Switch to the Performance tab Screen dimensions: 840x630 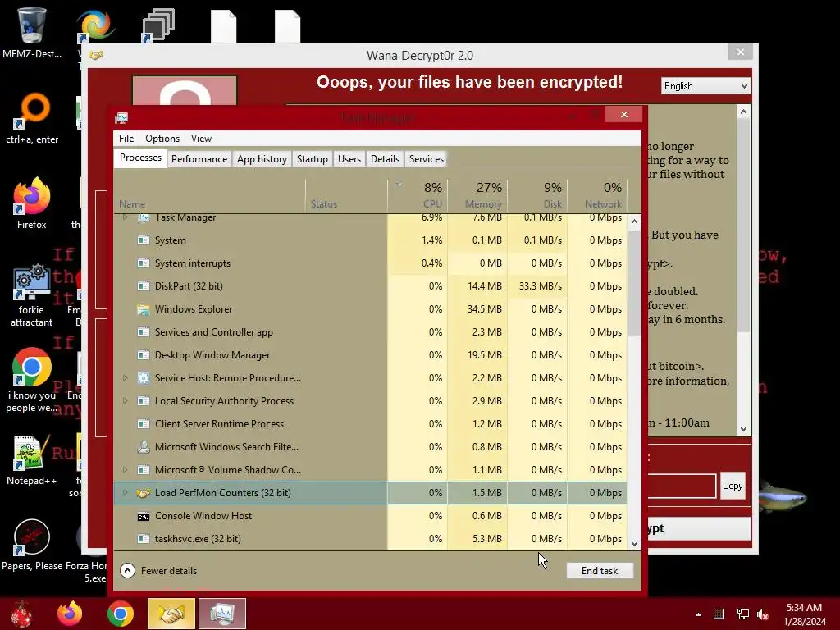point(199,159)
